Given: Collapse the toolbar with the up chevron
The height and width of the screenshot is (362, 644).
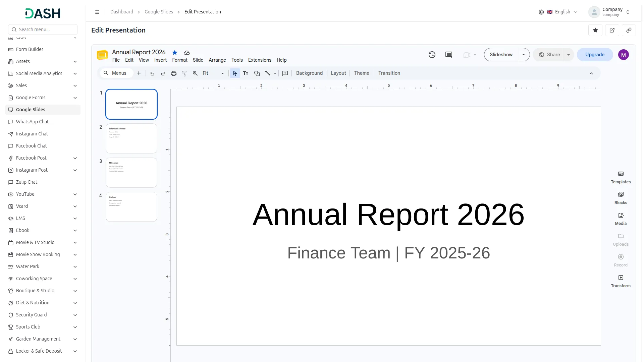Looking at the screenshot, I should click(x=591, y=73).
